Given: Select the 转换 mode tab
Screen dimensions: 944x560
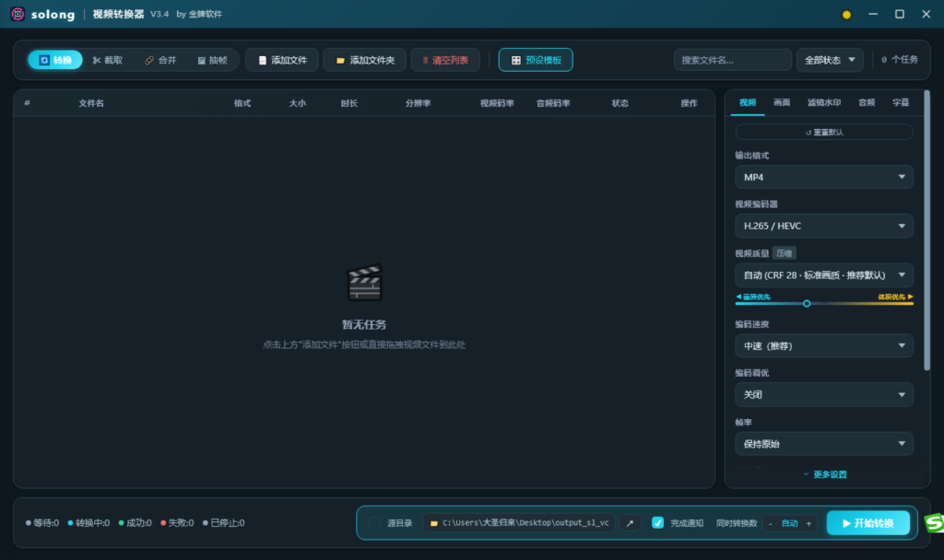Looking at the screenshot, I should pyautogui.click(x=55, y=60).
